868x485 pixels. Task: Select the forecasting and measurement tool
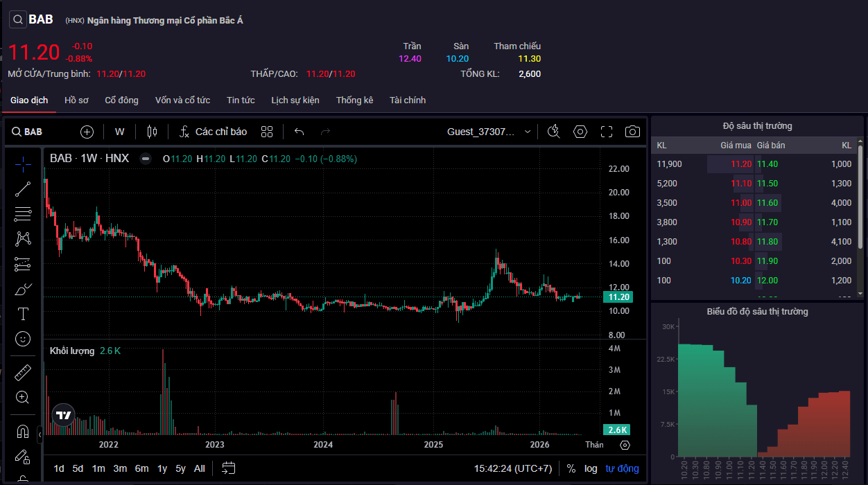(23, 264)
